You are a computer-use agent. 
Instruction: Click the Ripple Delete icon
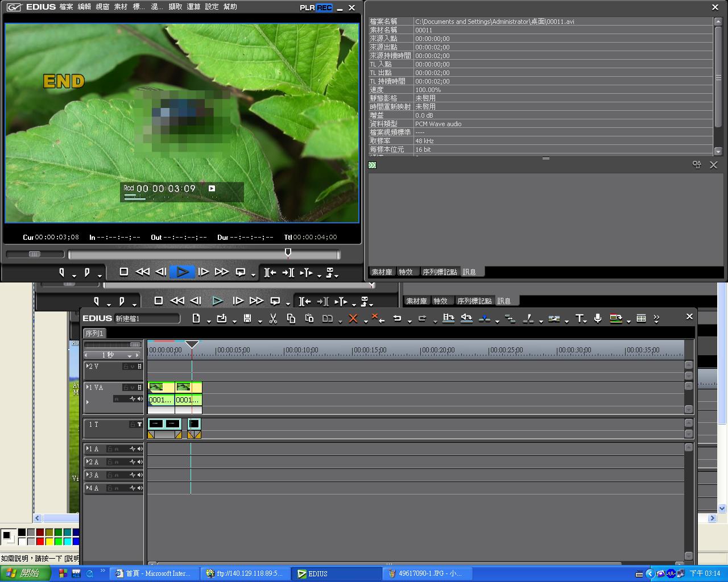(x=378, y=318)
